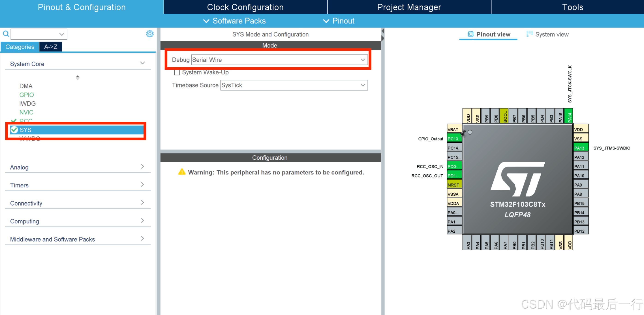Switch to the A->Z tab
644x315 pixels.
tap(50, 47)
